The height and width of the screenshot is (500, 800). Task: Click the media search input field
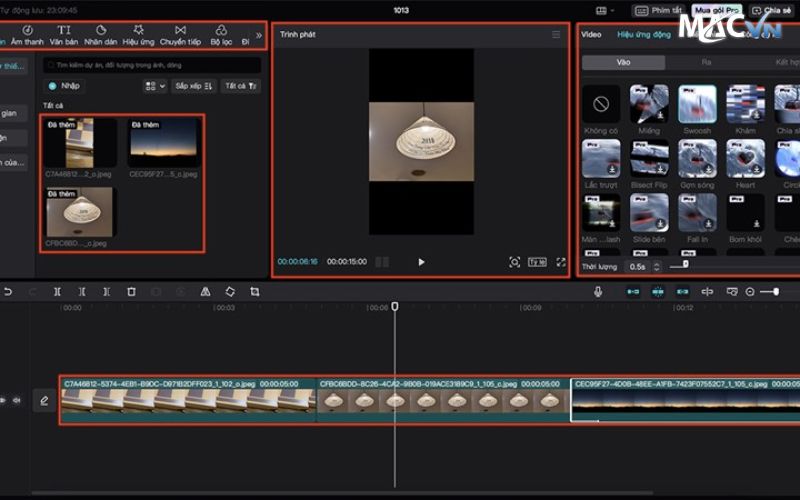152,65
